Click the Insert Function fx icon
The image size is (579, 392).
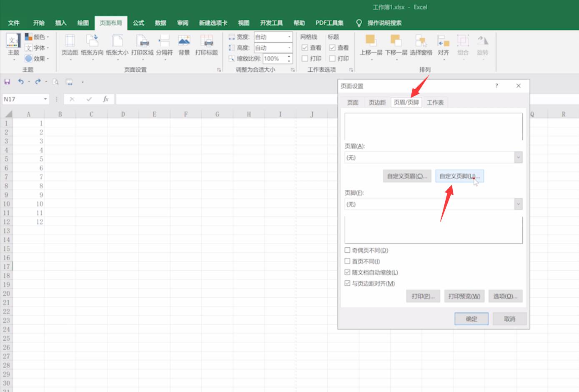pyautogui.click(x=106, y=99)
